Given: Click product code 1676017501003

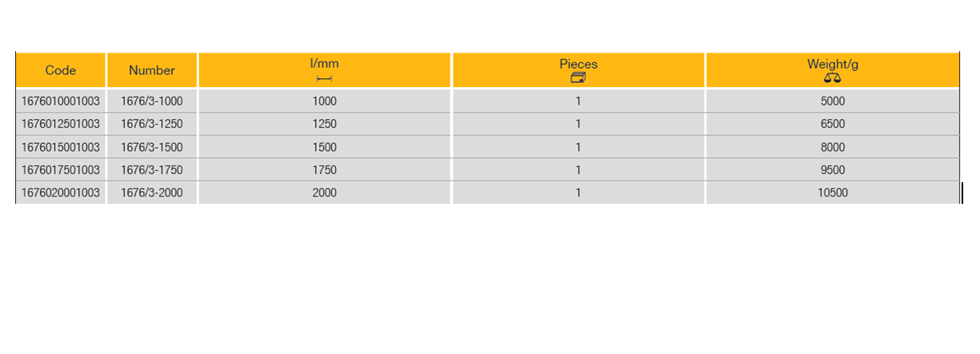Looking at the screenshot, I should 62,169.
